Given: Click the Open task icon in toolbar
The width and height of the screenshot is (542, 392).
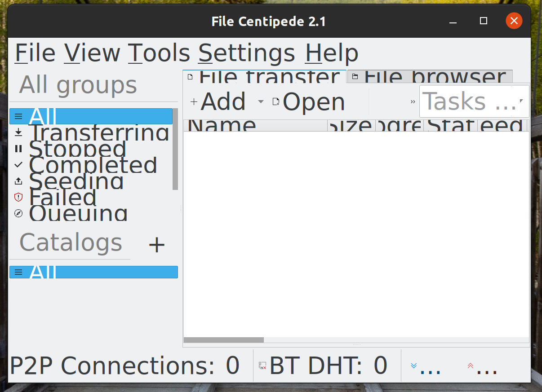Looking at the screenshot, I should tap(276, 101).
